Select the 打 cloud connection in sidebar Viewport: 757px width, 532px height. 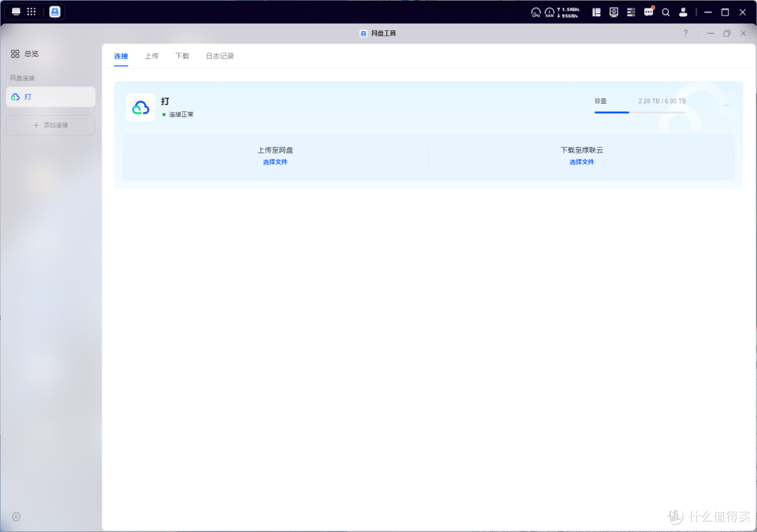(x=50, y=97)
